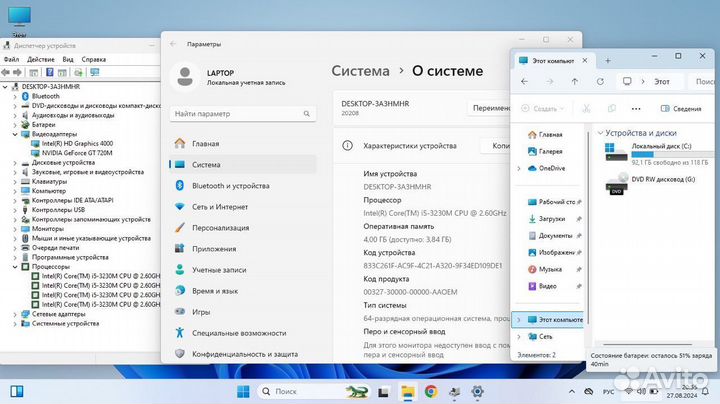Open Конфиденциальность и защита settings
The width and height of the screenshot is (720, 404).
click(242, 354)
